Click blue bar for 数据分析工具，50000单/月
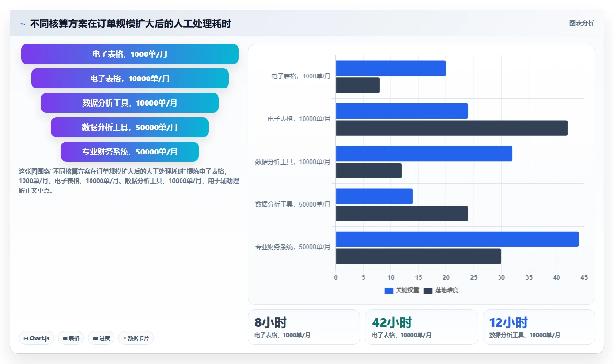Viewport: 614px width, 364px height. click(374, 197)
